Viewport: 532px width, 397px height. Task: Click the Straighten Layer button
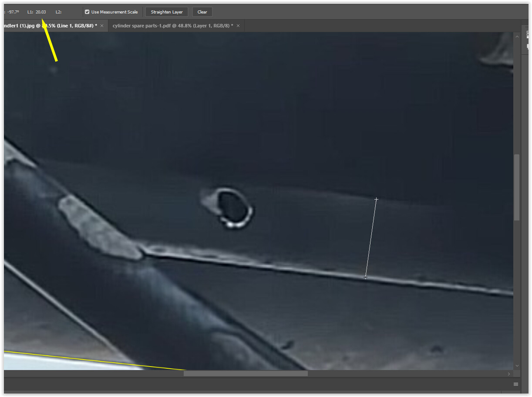coord(167,12)
